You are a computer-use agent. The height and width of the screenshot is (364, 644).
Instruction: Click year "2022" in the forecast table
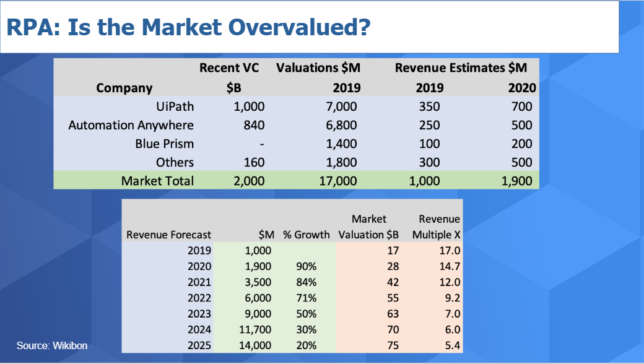(199, 298)
